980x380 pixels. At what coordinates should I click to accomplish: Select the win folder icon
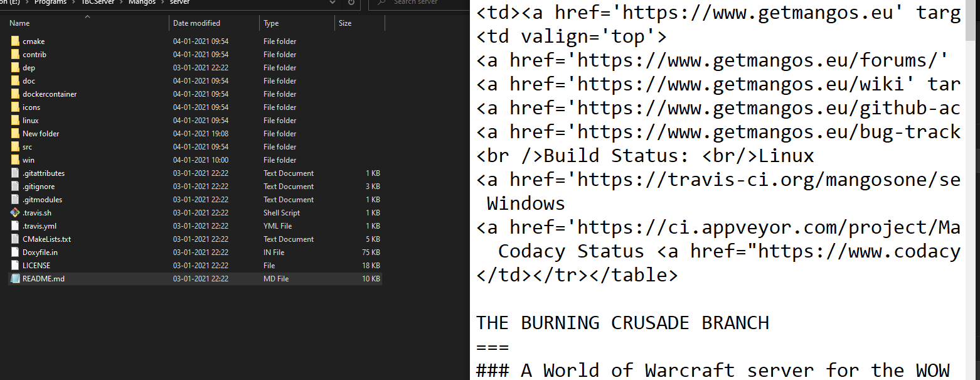pyautogui.click(x=15, y=160)
